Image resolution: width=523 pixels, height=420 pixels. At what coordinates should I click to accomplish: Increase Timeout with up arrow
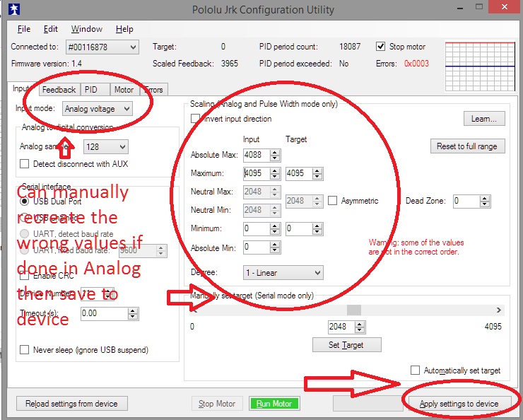point(133,311)
